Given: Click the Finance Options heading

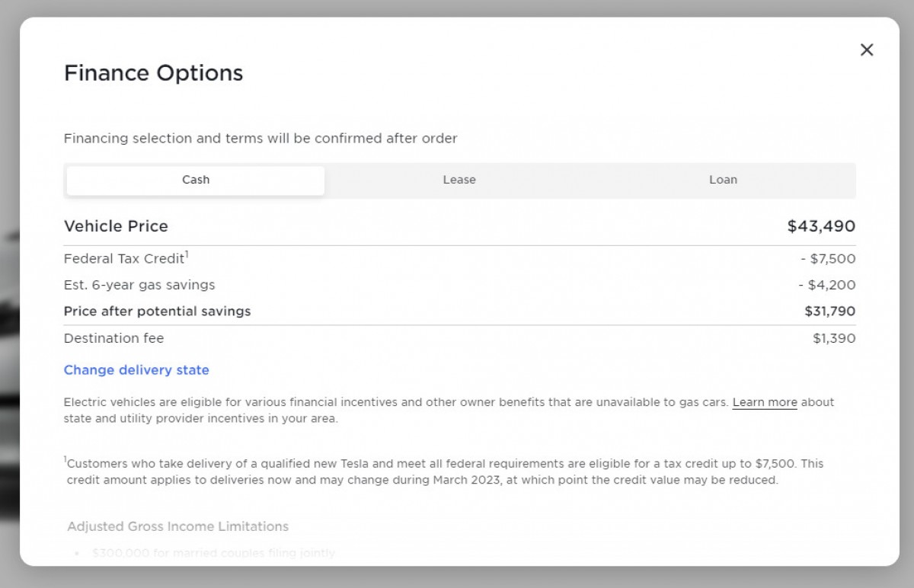Looking at the screenshot, I should pyautogui.click(x=153, y=73).
